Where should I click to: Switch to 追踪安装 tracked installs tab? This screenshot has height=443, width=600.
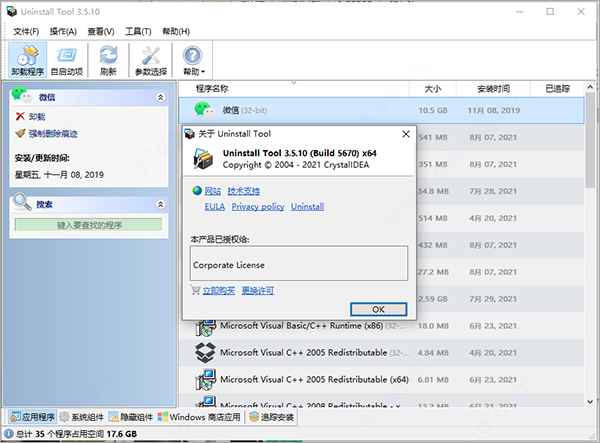click(x=271, y=417)
